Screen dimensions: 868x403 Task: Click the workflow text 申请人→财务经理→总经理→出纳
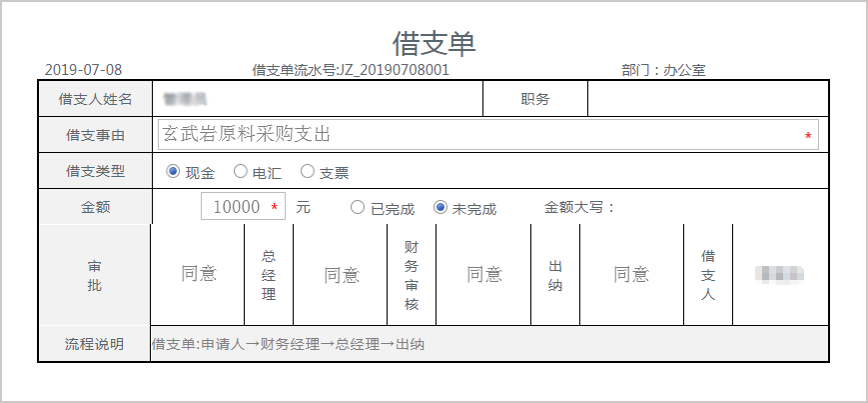pos(313,344)
